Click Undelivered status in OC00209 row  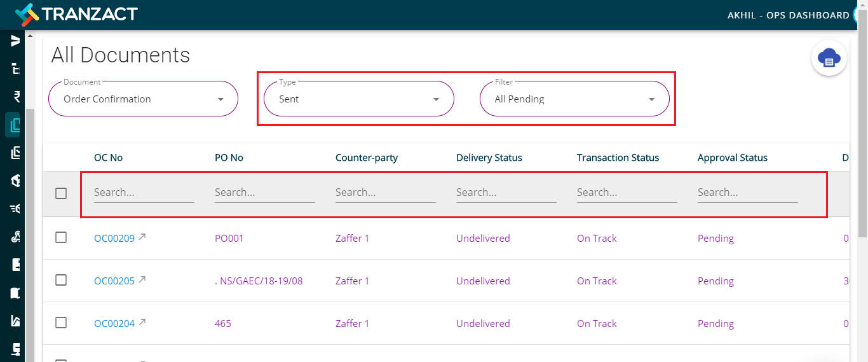483,239
